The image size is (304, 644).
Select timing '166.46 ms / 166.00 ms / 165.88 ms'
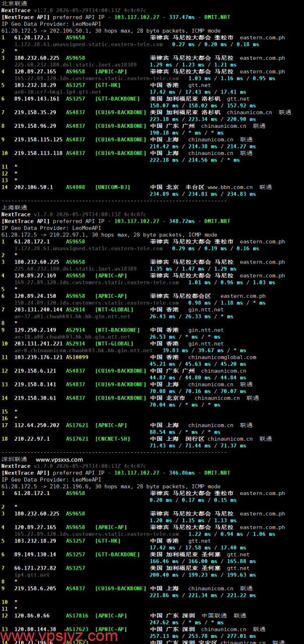203,561
